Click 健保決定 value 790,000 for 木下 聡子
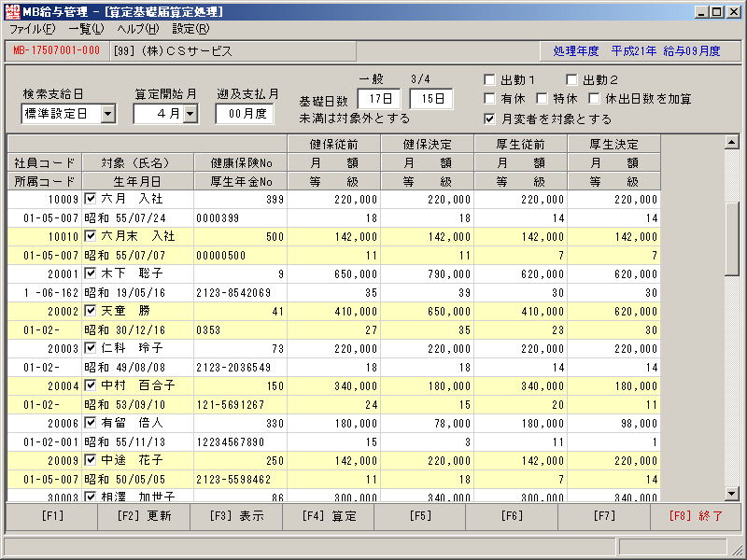The height and width of the screenshot is (560, 747). [428, 273]
